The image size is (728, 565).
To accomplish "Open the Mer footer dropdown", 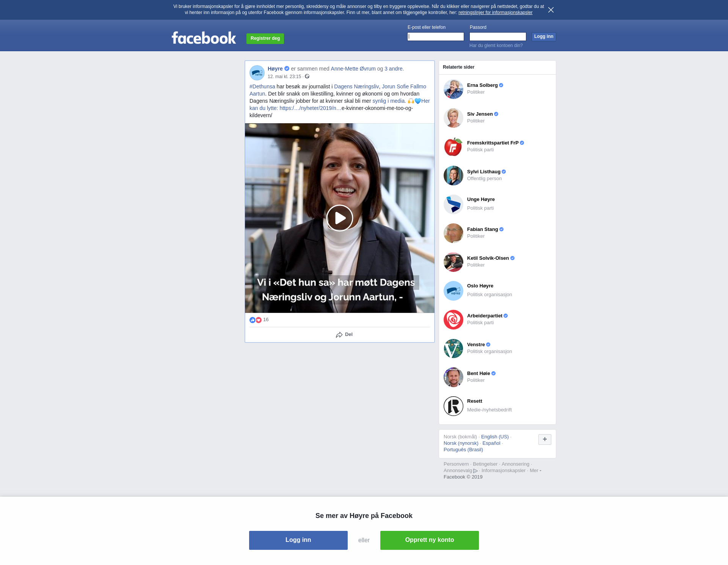I will point(535,471).
